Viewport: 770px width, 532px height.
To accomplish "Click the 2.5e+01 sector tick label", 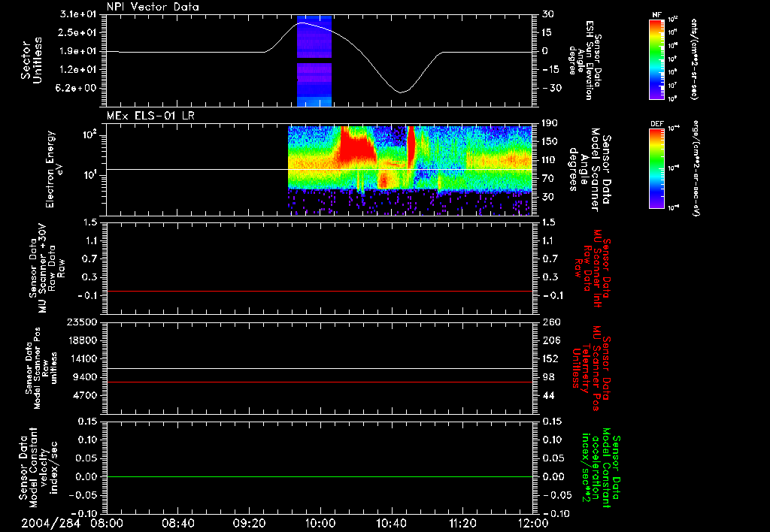I will (79, 32).
